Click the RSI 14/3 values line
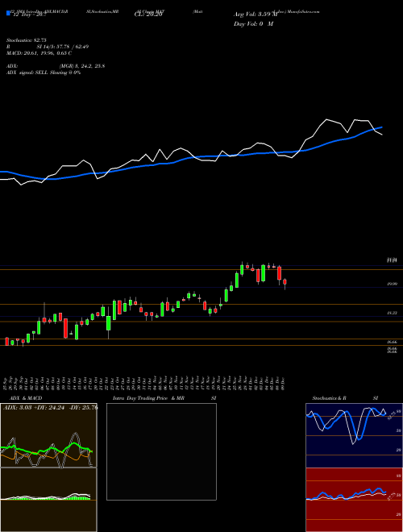 pos(48,47)
